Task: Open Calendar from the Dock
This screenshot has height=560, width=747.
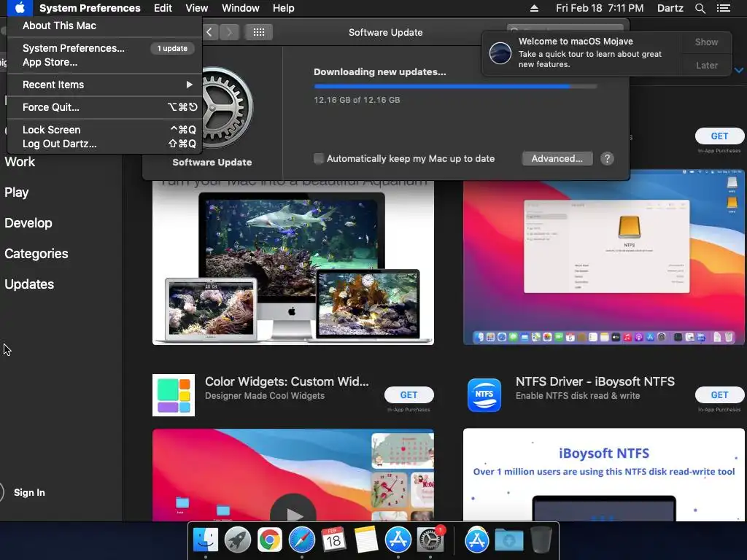Action: pyautogui.click(x=333, y=540)
